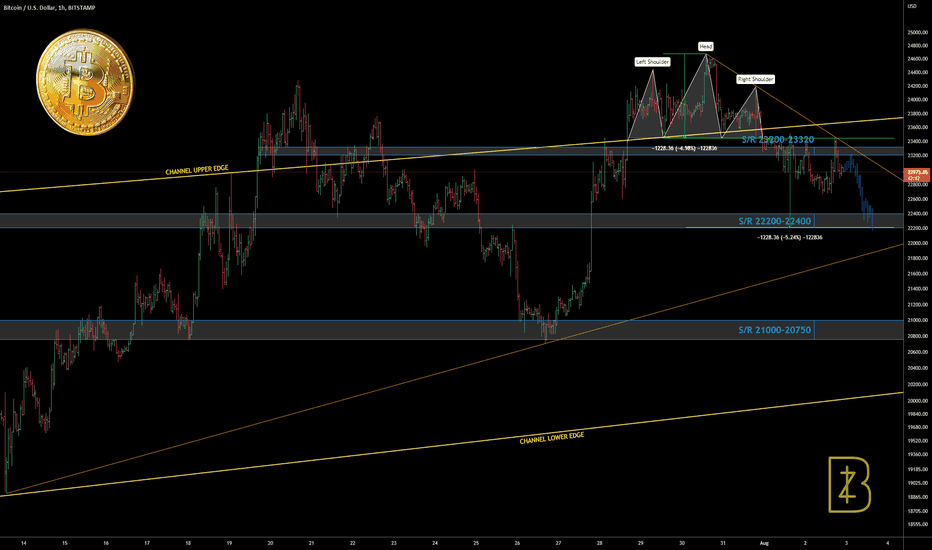Select the Right Shoulder annotation label
The width and height of the screenshot is (932, 550).
[755, 79]
